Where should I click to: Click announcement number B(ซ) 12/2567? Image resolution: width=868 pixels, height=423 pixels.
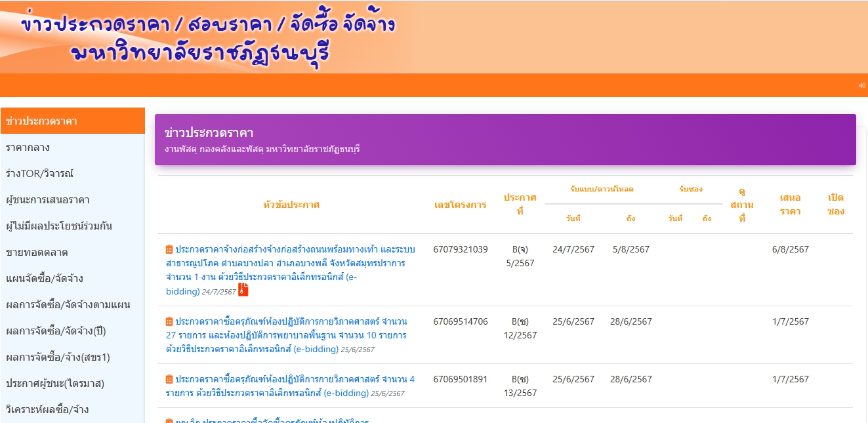tap(520, 329)
